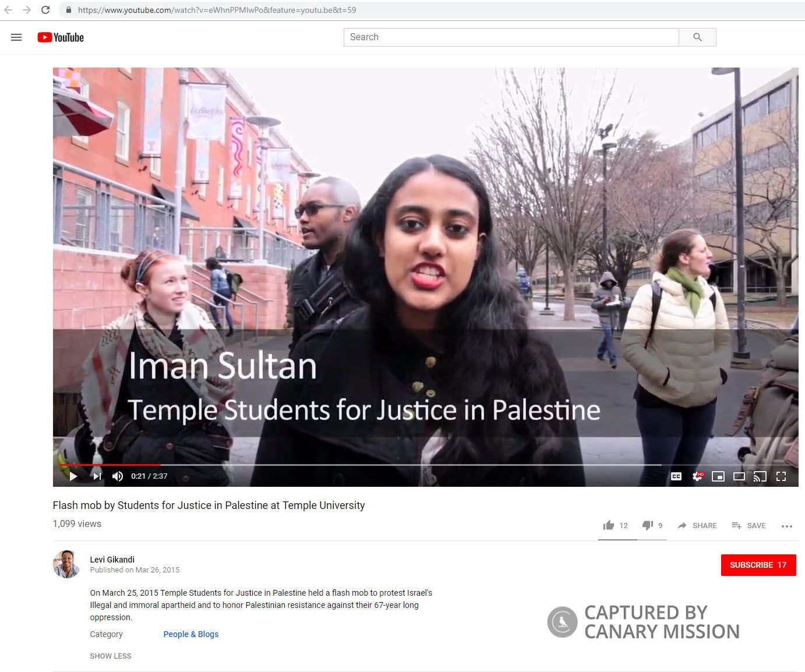Switch to theater mode
Viewport: 805px width, 672px height.
tap(739, 476)
